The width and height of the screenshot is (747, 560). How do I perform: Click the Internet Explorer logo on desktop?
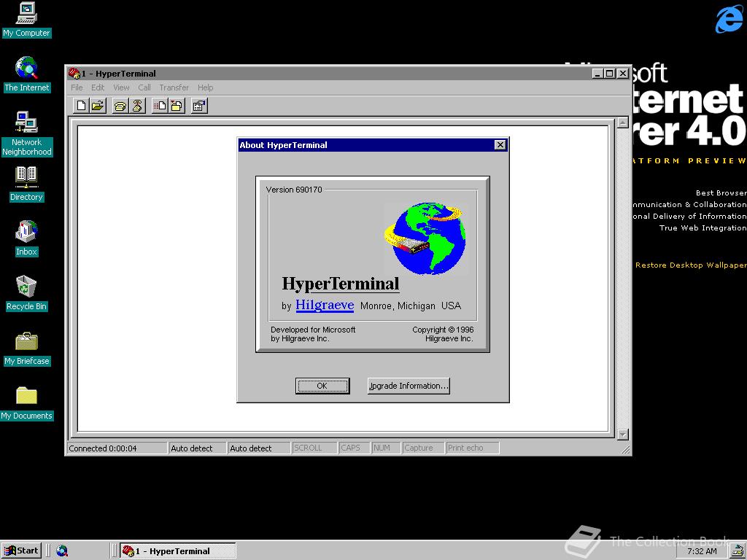click(x=729, y=19)
